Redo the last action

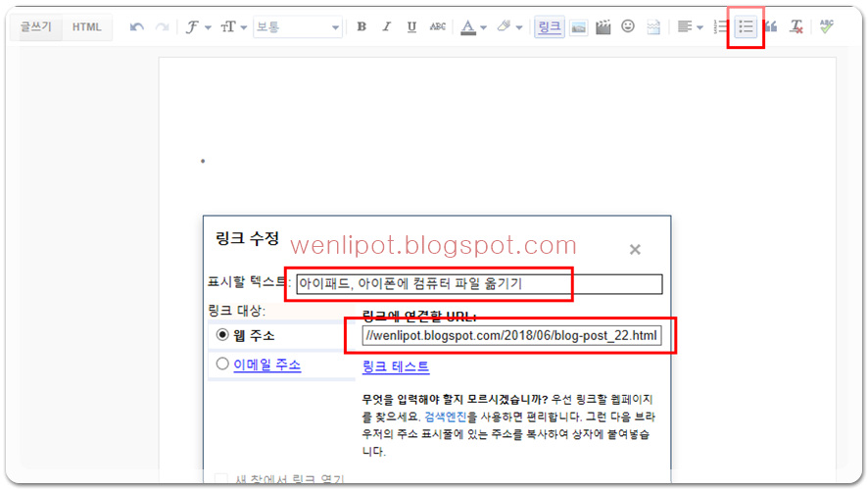click(162, 26)
